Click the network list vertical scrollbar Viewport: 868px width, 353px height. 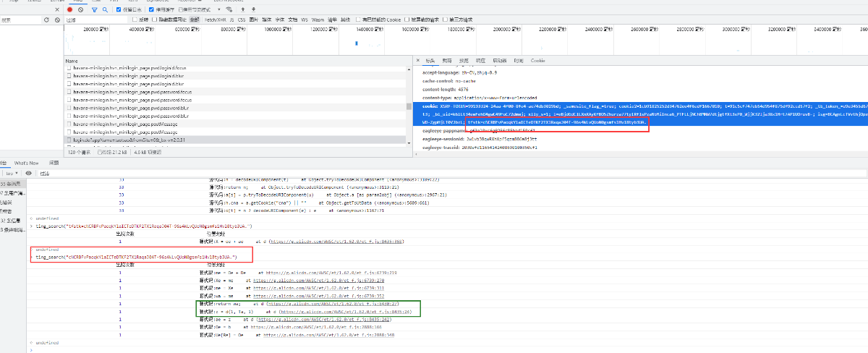(x=409, y=107)
